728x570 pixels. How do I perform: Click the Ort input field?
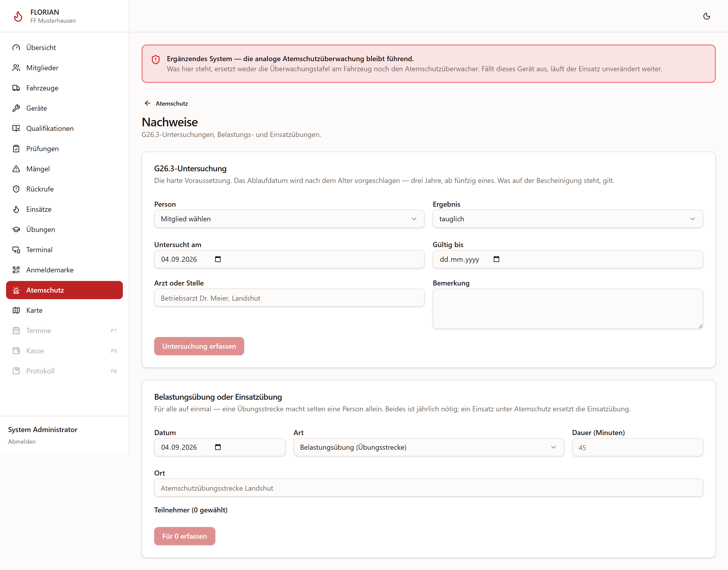(x=429, y=488)
